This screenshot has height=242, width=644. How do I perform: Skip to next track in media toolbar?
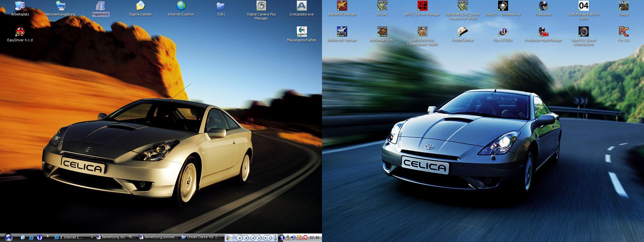(259, 238)
